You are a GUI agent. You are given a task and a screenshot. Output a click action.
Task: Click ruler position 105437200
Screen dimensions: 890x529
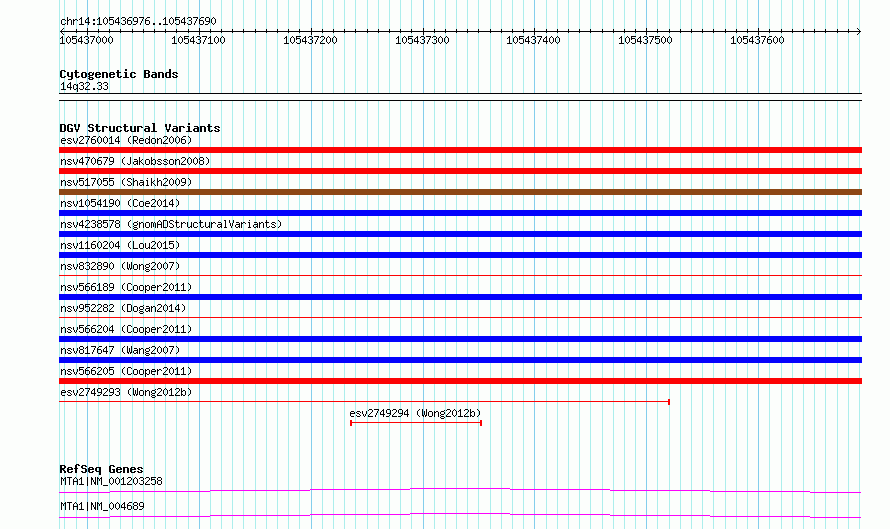[x=310, y=40]
